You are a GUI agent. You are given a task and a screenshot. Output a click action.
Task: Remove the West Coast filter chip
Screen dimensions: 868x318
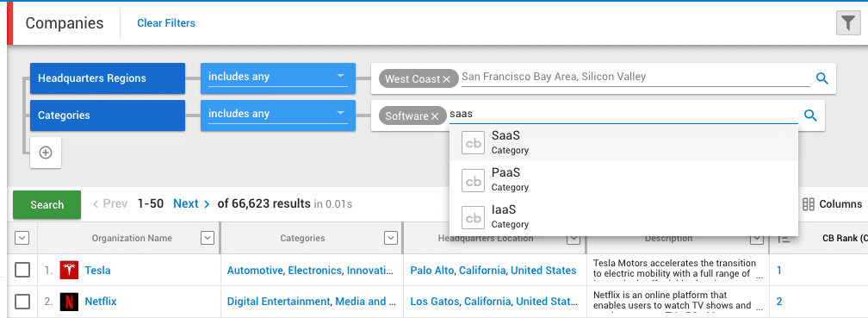tap(446, 79)
